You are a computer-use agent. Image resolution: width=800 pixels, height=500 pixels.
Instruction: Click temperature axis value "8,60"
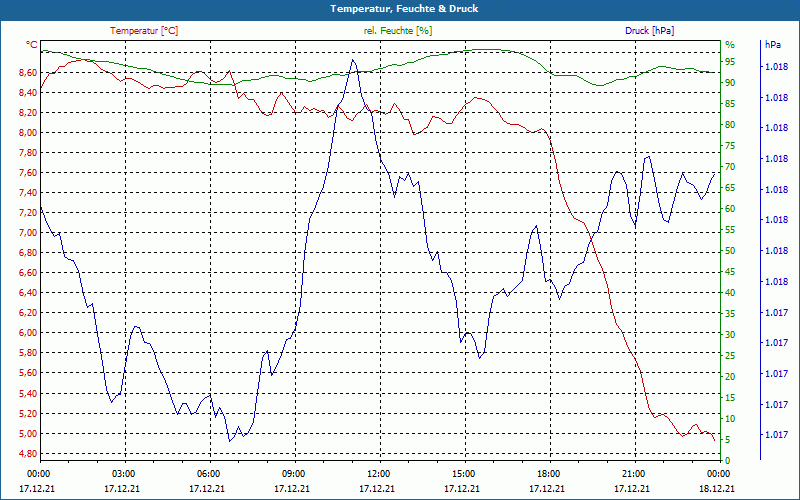[28, 73]
